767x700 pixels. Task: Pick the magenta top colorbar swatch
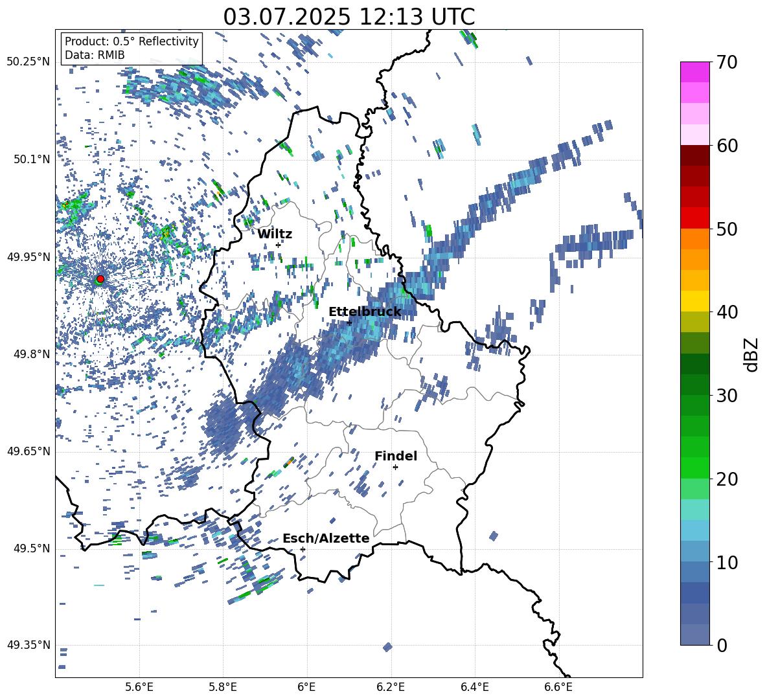[x=694, y=72]
